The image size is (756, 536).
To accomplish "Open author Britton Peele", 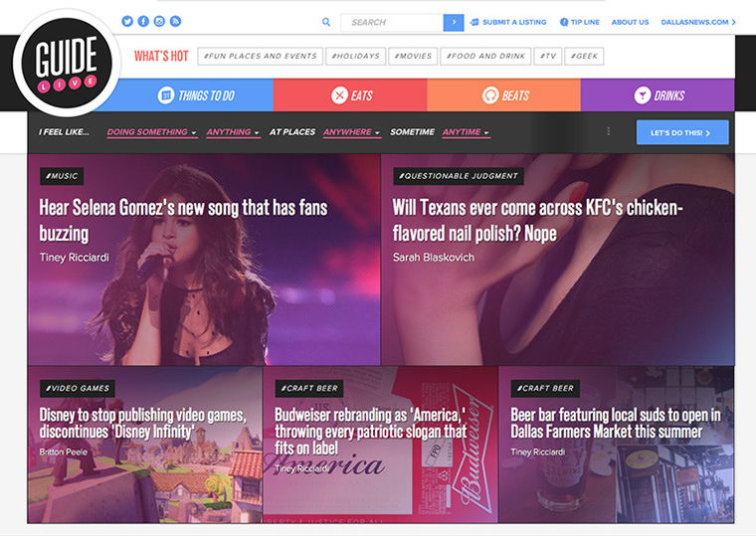I will point(64,452).
